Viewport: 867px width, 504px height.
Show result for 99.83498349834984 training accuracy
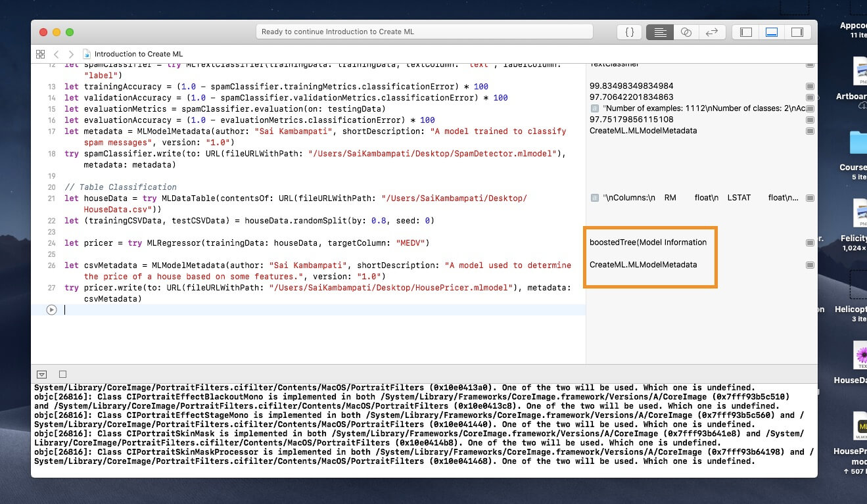(810, 86)
